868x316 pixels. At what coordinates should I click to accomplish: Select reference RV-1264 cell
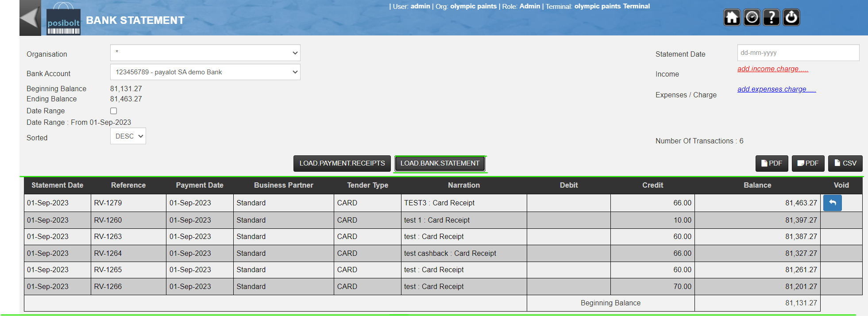128,254
